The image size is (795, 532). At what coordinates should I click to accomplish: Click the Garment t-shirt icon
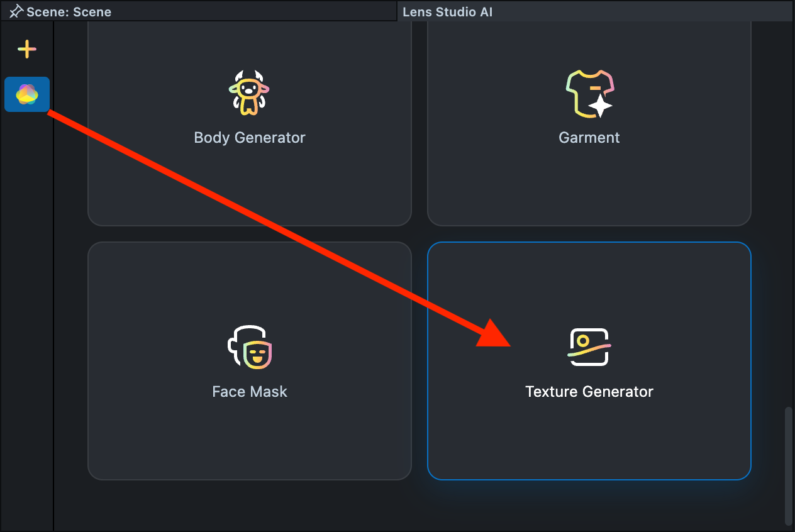[x=589, y=94]
